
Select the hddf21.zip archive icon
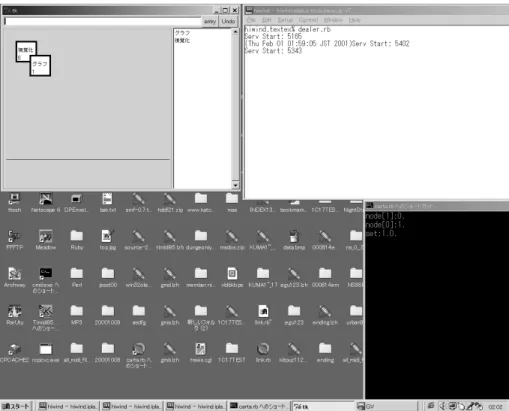click(170, 203)
